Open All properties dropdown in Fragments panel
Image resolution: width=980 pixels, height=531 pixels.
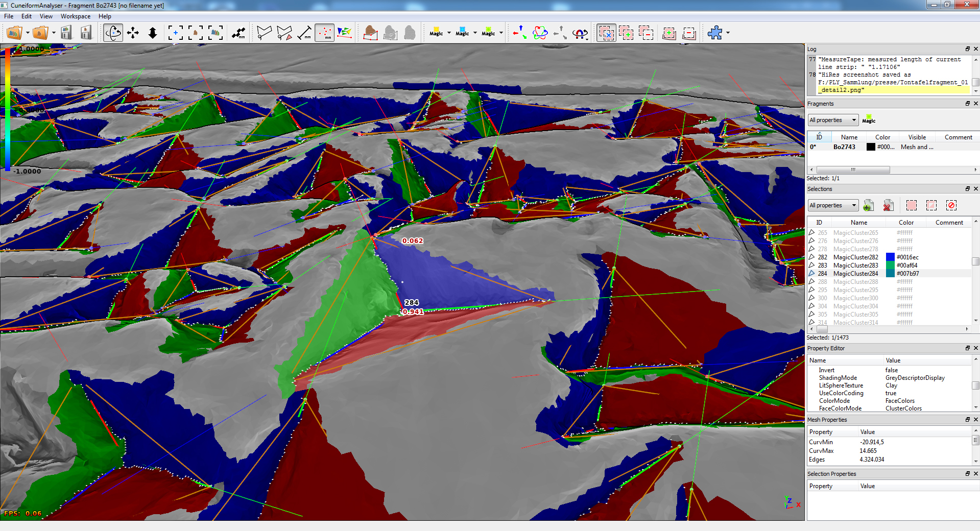pyautogui.click(x=832, y=120)
